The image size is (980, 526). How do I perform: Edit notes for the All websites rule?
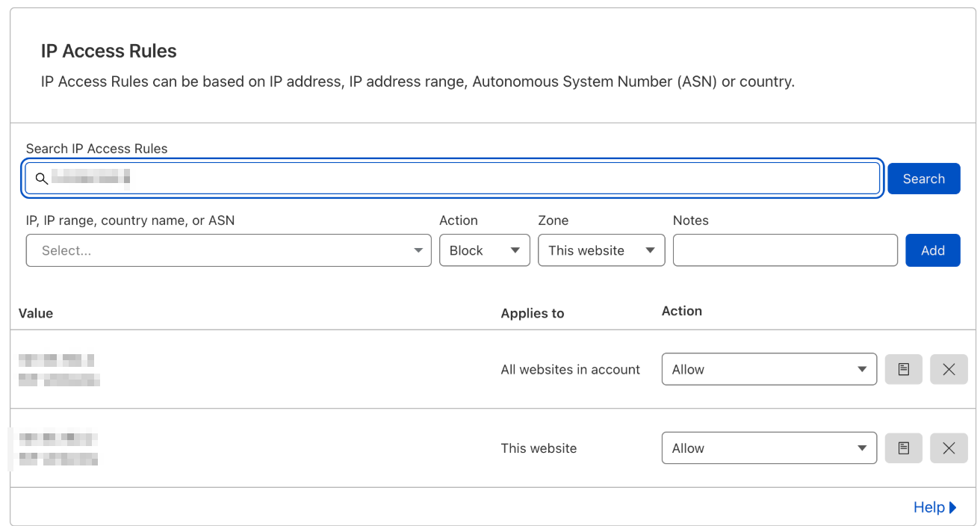tap(903, 369)
